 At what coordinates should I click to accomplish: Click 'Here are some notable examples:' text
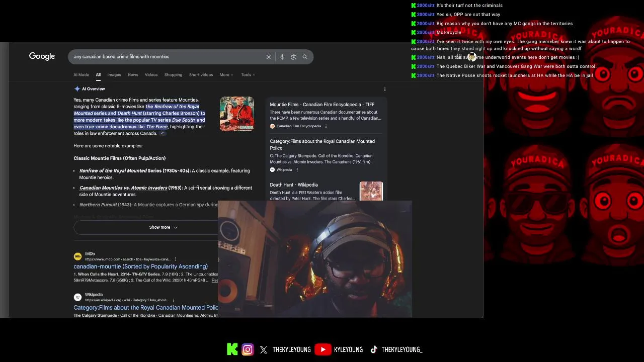(108, 146)
